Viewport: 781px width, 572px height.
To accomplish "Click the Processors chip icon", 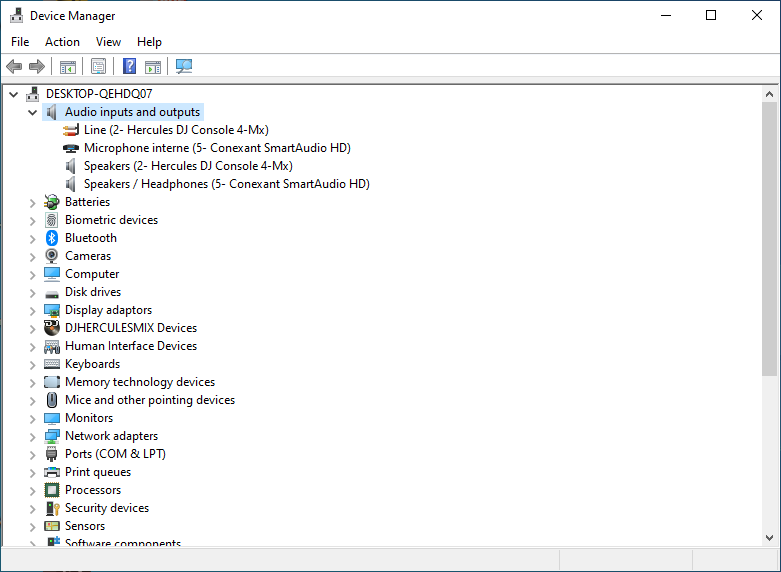I will (52, 490).
